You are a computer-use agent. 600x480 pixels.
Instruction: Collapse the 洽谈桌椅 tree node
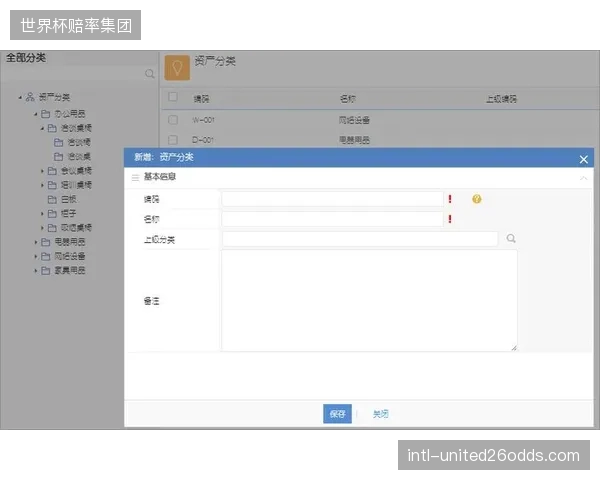[x=42, y=128]
